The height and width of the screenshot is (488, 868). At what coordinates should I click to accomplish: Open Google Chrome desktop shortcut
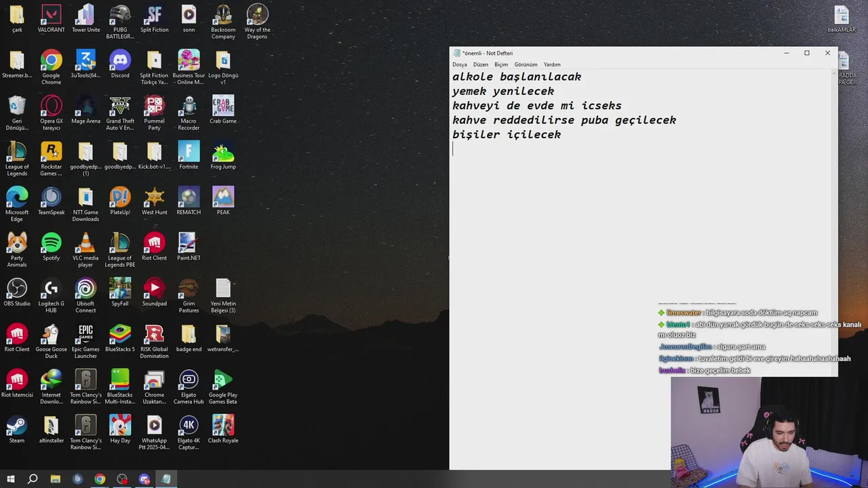[51, 67]
